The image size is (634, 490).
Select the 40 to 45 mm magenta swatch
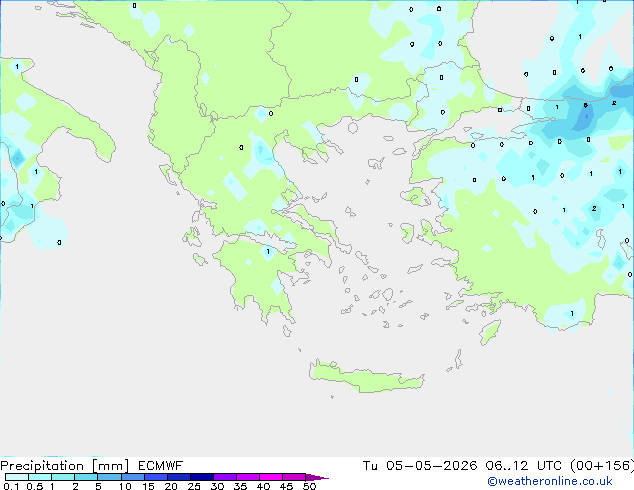pyautogui.click(x=271, y=477)
